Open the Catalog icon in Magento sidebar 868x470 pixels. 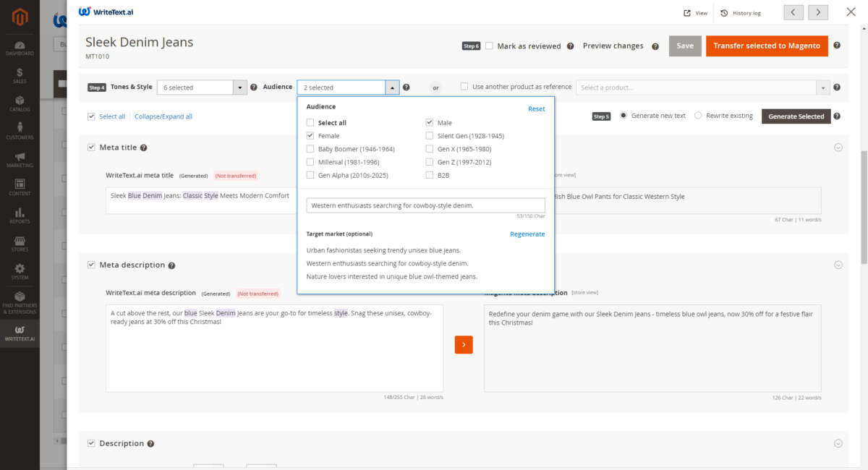(20, 104)
